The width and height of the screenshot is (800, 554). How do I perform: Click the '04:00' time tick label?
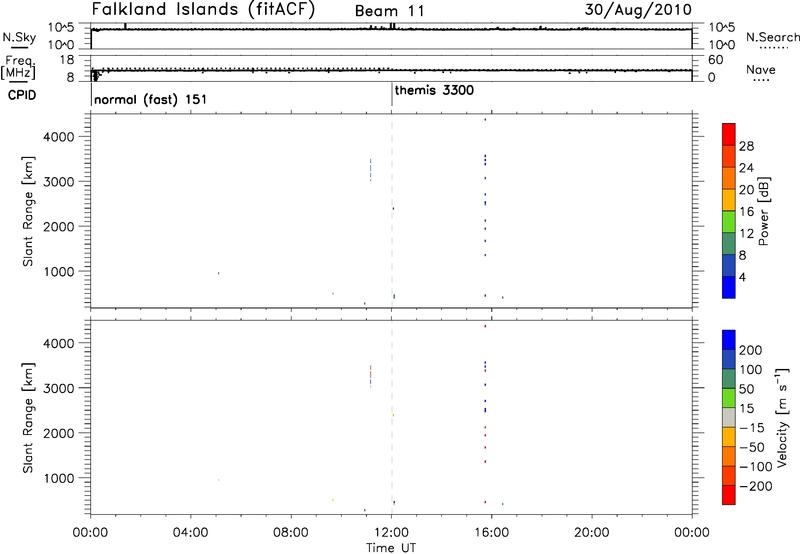191,533
